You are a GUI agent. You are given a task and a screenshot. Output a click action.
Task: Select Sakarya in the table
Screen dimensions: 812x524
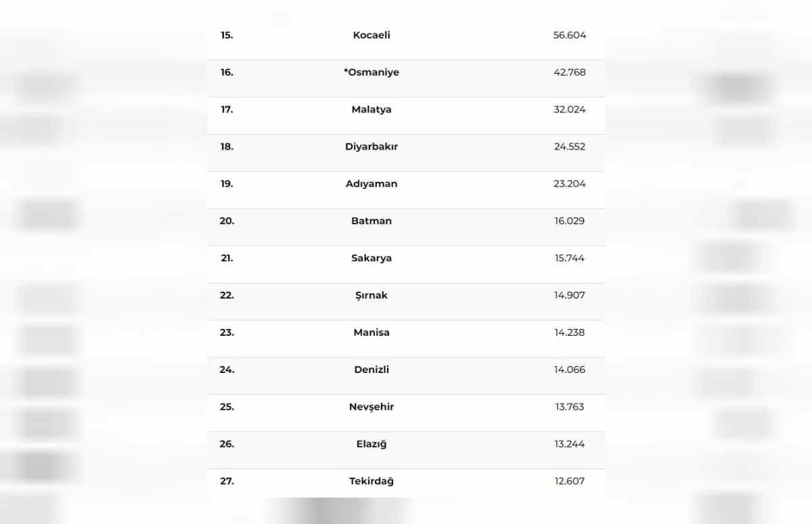pos(371,259)
